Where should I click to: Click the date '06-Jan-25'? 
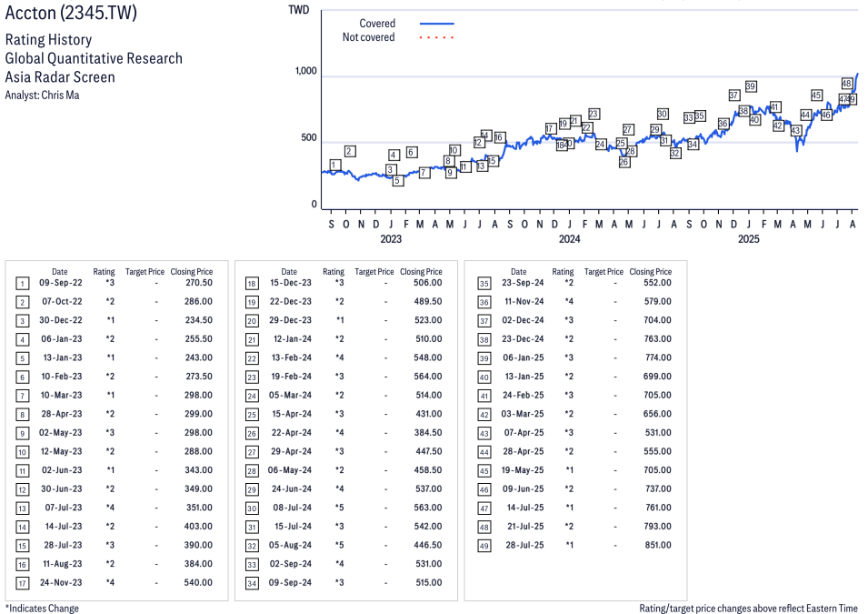(524, 357)
